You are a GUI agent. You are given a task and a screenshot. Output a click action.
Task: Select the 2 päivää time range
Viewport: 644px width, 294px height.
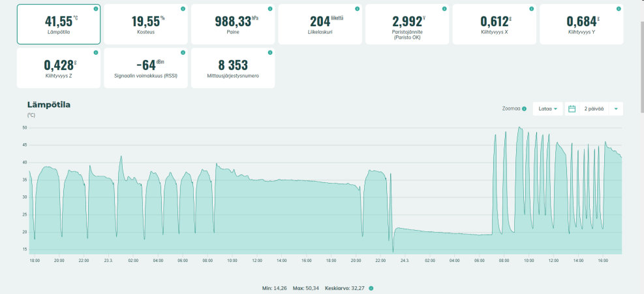click(x=594, y=109)
